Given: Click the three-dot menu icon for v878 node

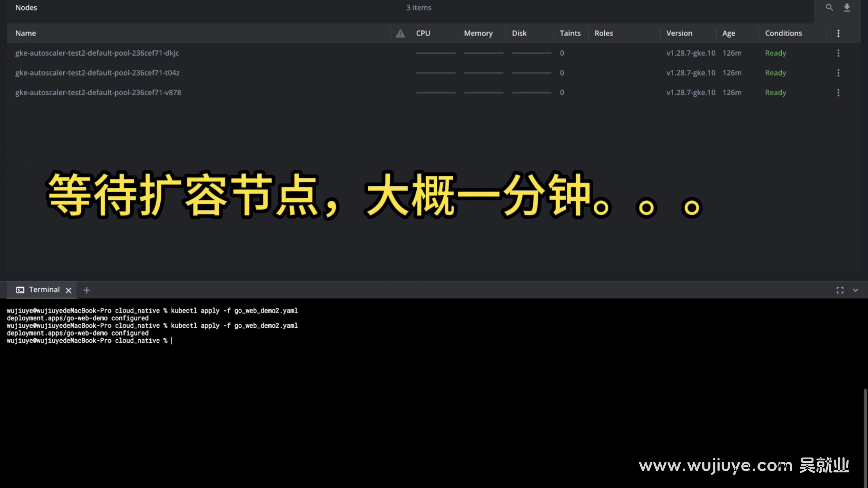Looking at the screenshot, I should tap(839, 92).
